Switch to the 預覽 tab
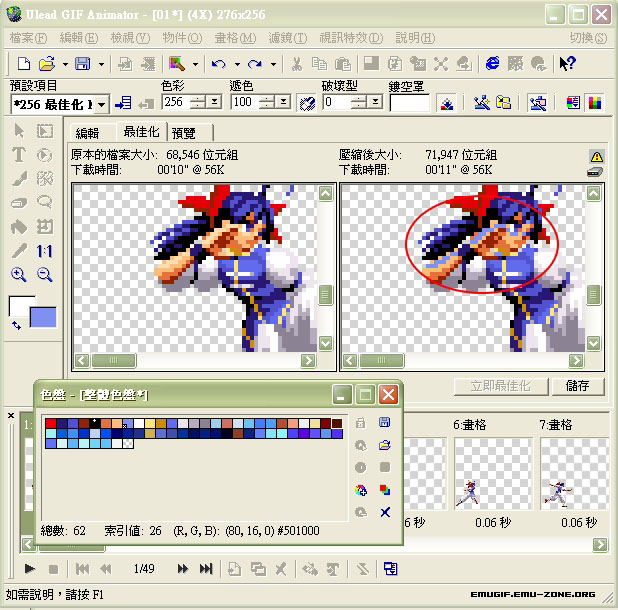The width and height of the screenshot is (618, 610). point(184,132)
